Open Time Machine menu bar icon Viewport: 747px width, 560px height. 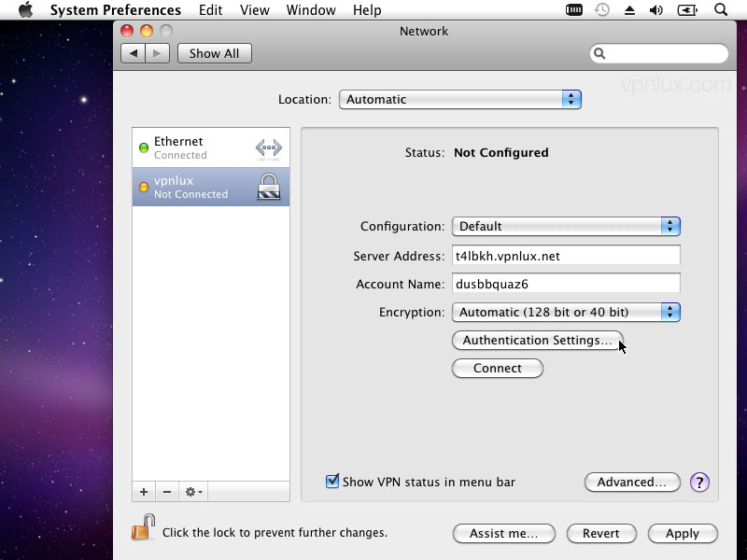602,9
